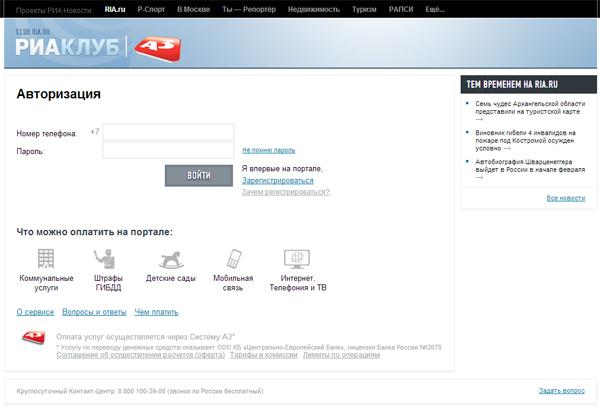Follow the Зарегистрироваться link
This screenshot has height=410, width=600.
click(277, 181)
